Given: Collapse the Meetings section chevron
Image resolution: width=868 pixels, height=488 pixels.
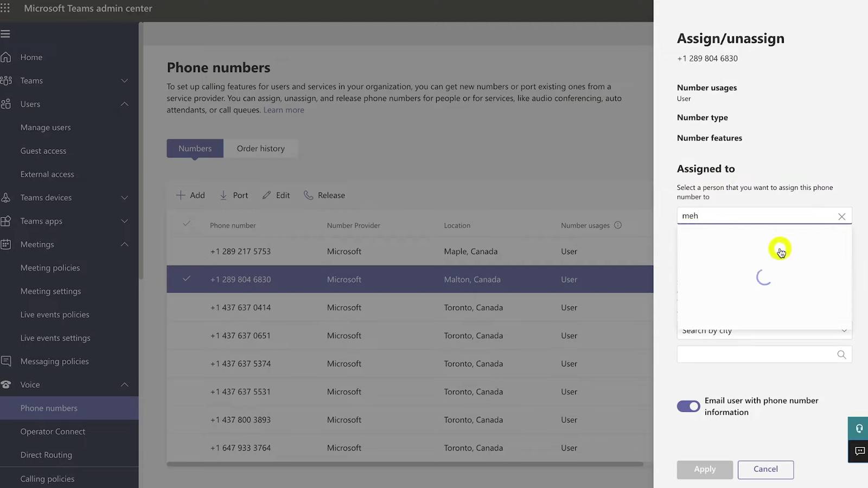Looking at the screenshot, I should pos(124,245).
